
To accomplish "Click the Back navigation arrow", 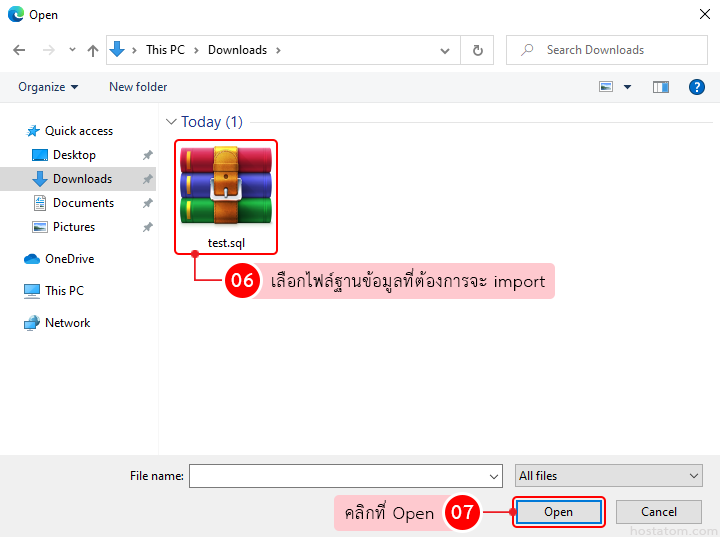I will 19,50.
